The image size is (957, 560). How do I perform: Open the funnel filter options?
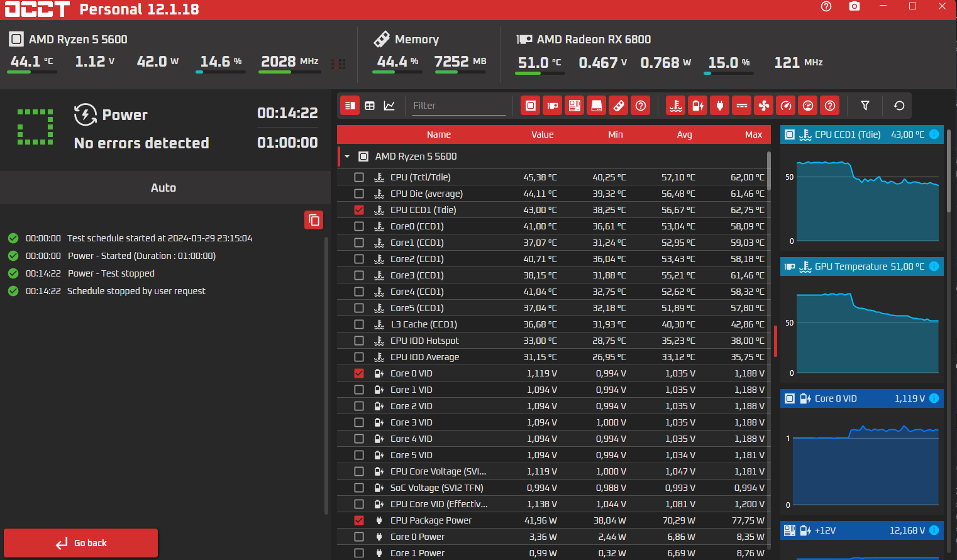[x=865, y=106]
